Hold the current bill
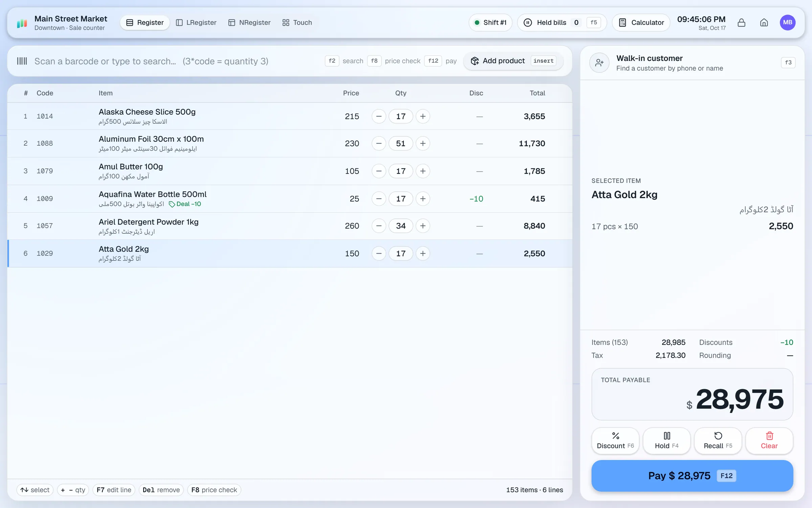The height and width of the screenshot is (508, 812). point(667,441)
